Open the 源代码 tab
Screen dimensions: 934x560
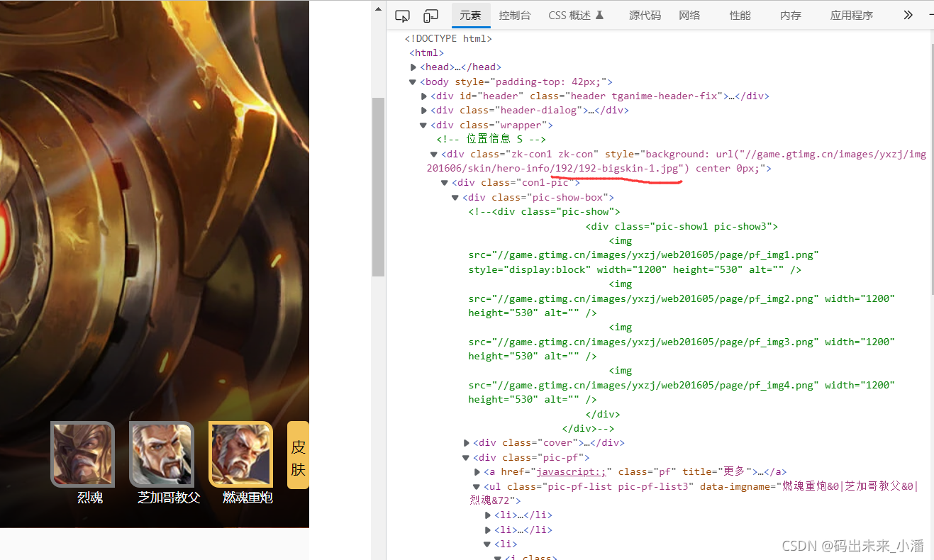coord(645,15)
